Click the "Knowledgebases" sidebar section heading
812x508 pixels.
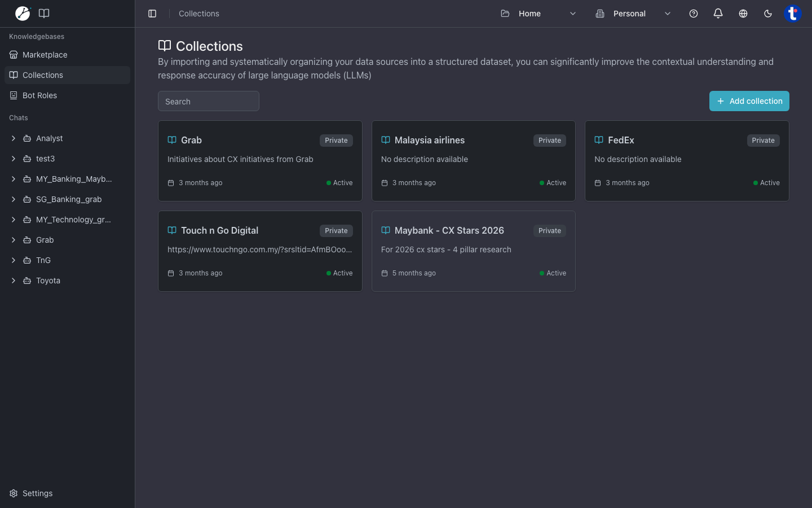37,37
